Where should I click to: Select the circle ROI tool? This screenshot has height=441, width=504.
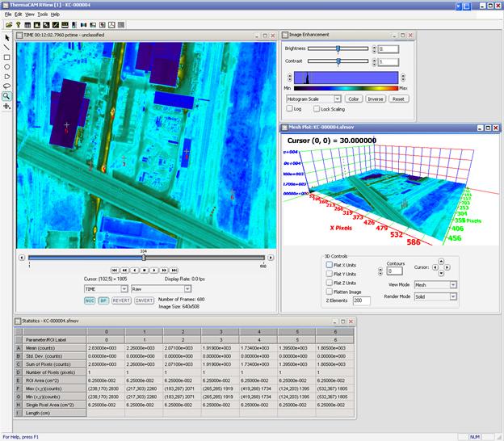tap(6, 67)
